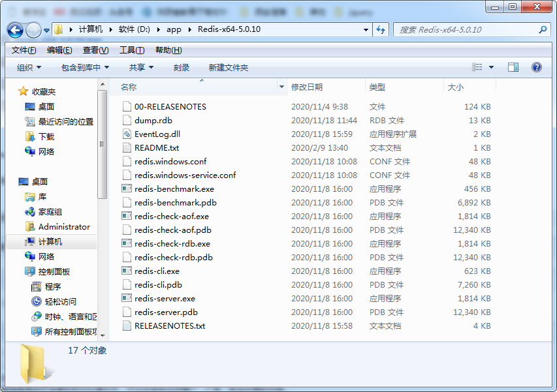This screenshot has width=557, height=392.
Task: Click the README.txt document icon
Action: coord(127,147)
